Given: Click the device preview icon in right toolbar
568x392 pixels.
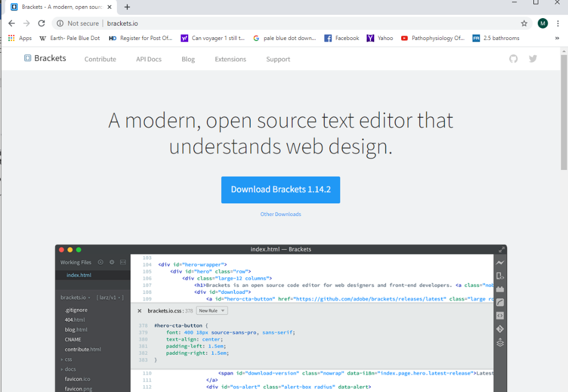Looking at the screenshot, I should 500,276.
